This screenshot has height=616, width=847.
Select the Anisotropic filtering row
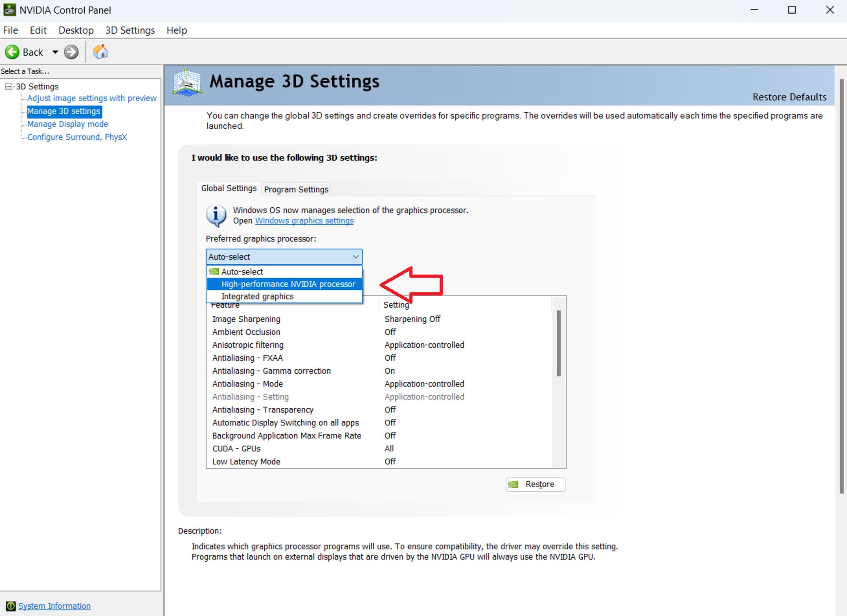379,345
